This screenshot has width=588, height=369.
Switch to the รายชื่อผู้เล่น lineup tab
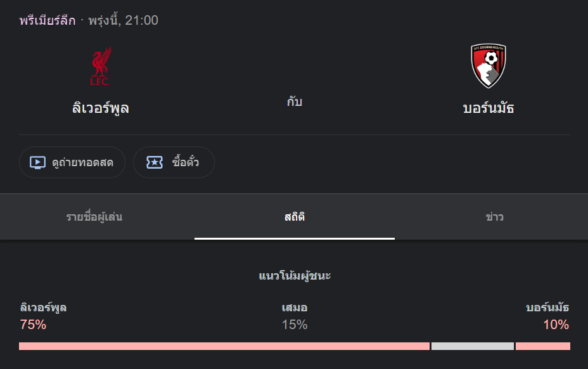pos(94,217)
